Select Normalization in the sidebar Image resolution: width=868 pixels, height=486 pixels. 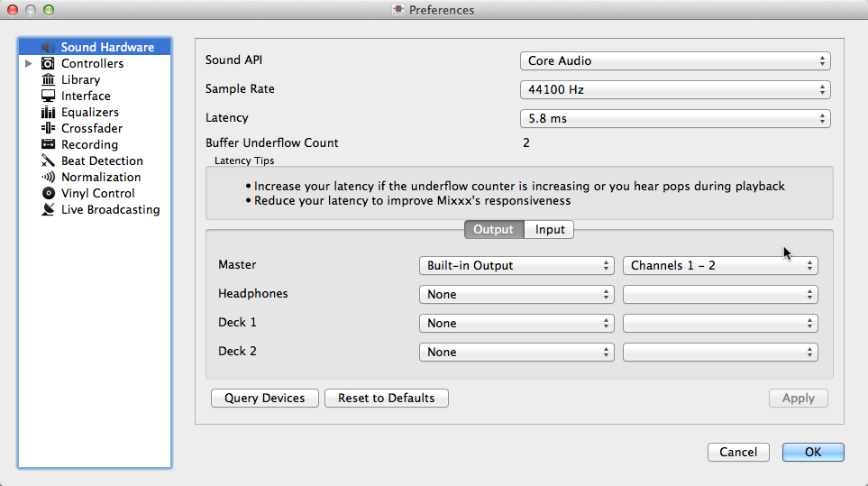tap(100, 177)
